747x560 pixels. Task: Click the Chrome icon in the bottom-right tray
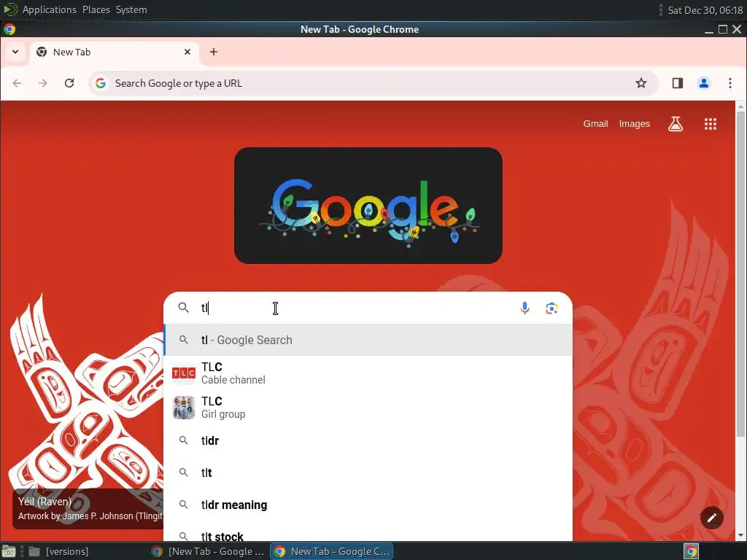tap(691, 551)
